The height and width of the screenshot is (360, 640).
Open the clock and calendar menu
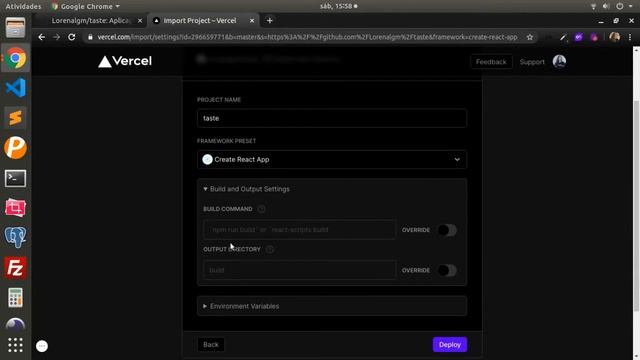tap(338, 6)
